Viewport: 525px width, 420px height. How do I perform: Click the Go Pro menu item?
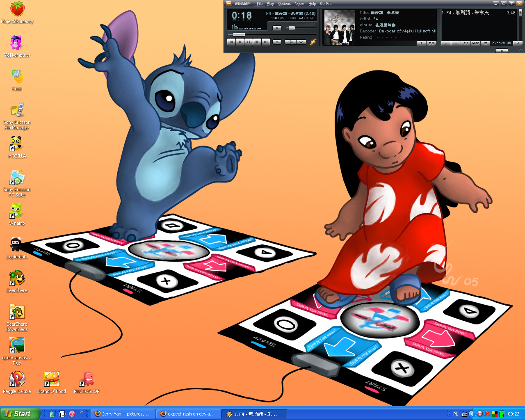coord(326,4)
